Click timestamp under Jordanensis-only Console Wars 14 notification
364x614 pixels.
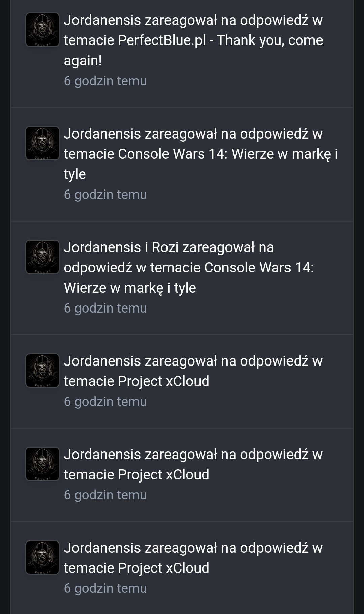coord(105,195)
